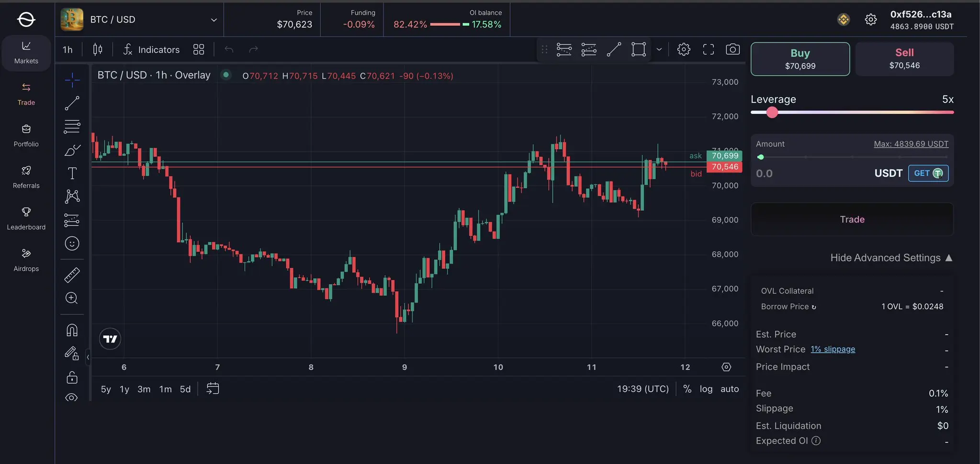980x464 pixels.
Task: Open the 1h timeframe interval selector
Action: (x=68, y=49)
